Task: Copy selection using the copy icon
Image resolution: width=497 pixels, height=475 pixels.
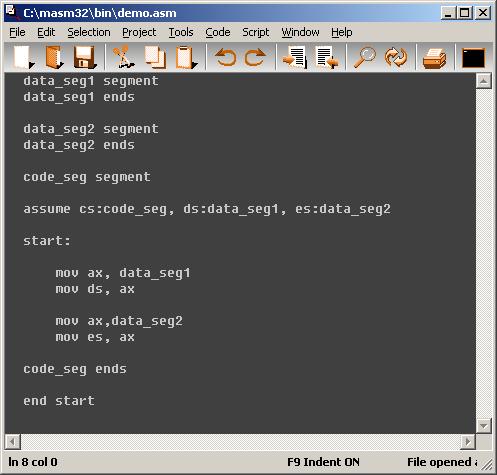Action: tap(155, 57)
